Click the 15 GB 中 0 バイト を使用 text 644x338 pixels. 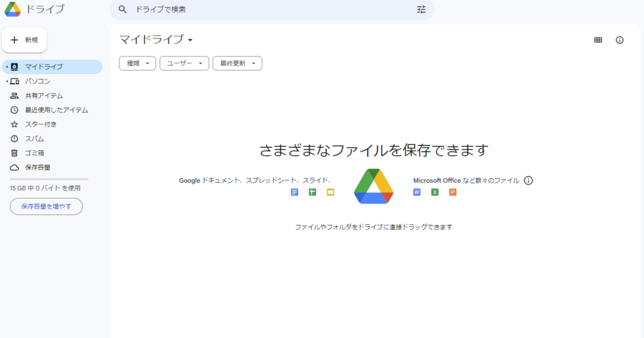(45, 188)
